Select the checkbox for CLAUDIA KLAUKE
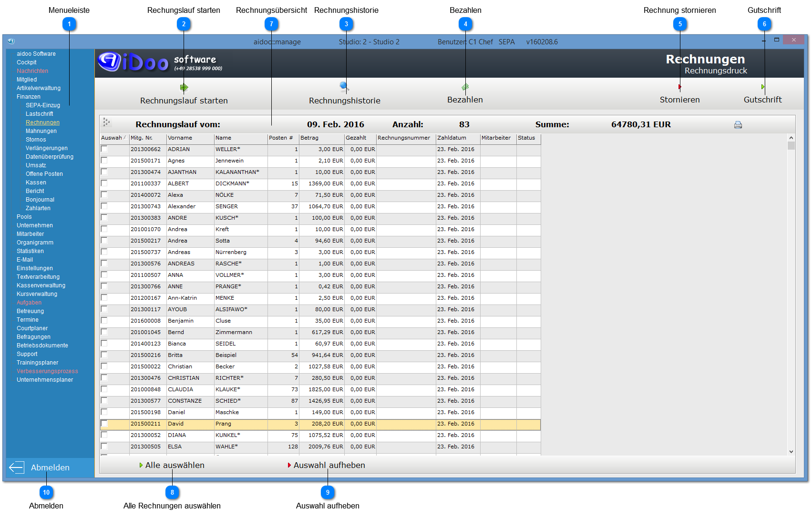The height and width of the screenshot is (518, 812). click(x=104, y=389)
